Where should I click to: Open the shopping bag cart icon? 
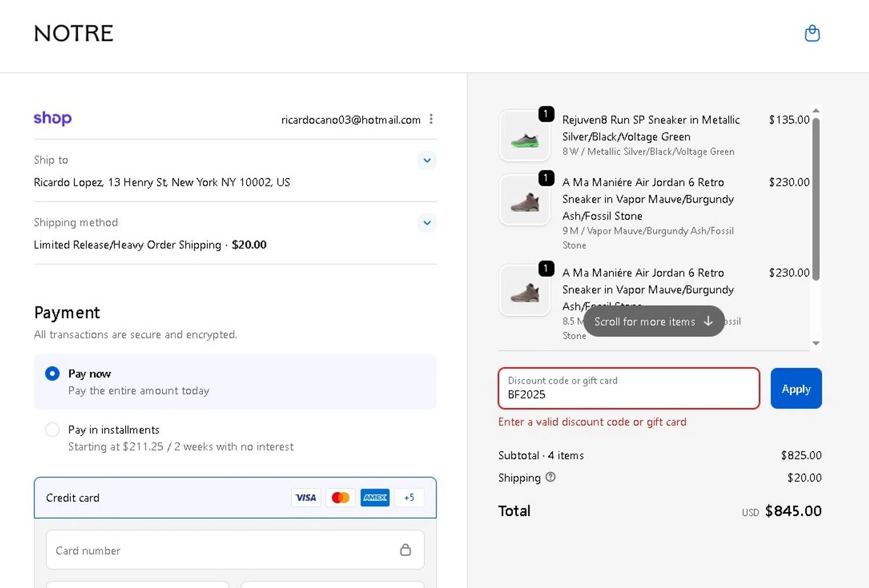pos(812,33)
